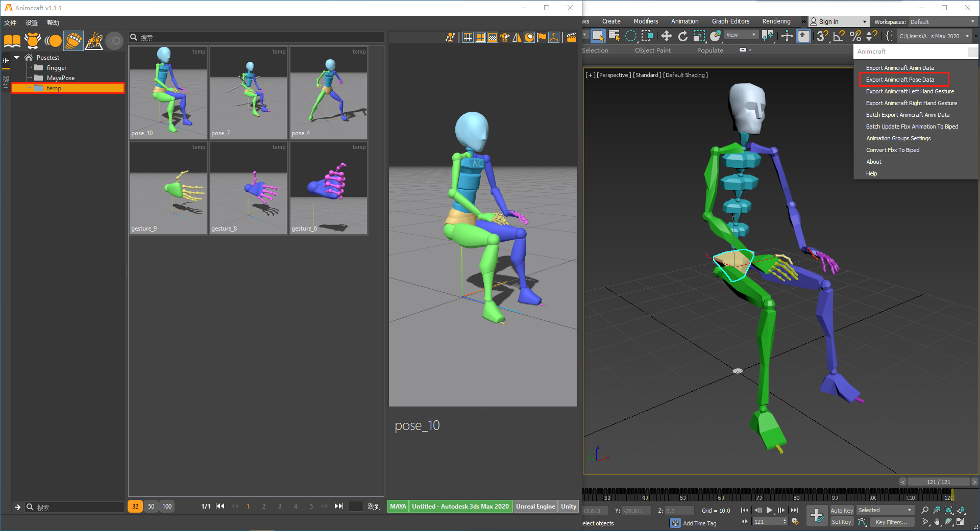Set thumbnails per page to 50
The height and width of the screenshot is (531, 980).
point(151,507)
